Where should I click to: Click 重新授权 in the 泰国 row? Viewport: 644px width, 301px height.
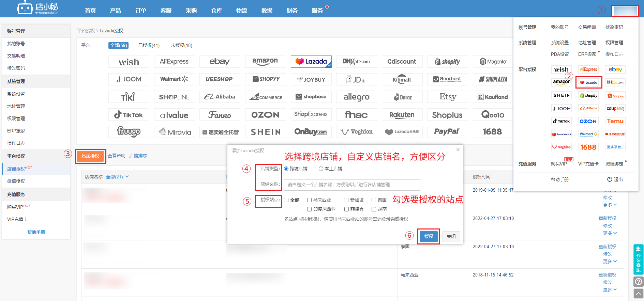coord(608,247)
